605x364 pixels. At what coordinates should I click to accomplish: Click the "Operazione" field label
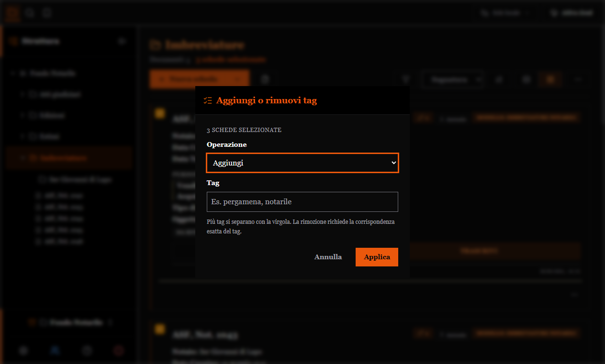tap(227, 144)
